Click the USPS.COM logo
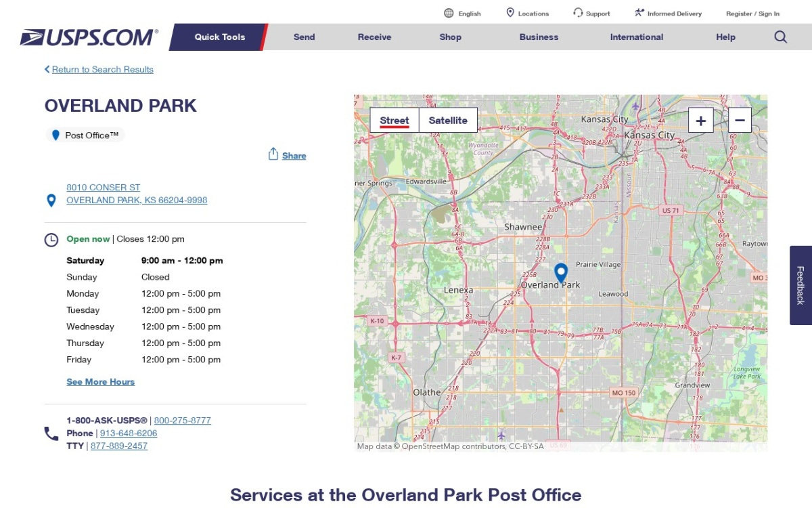 click(x=89, y=37)
